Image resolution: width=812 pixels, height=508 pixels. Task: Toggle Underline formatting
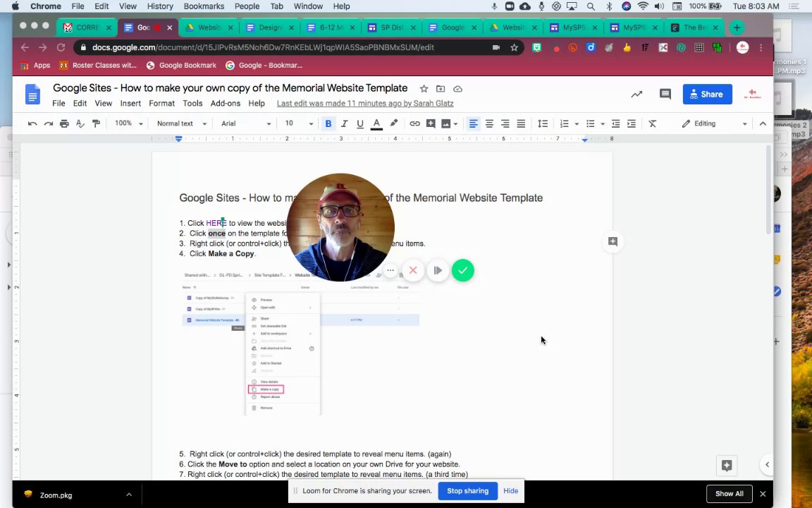click(x=360, y=123)
